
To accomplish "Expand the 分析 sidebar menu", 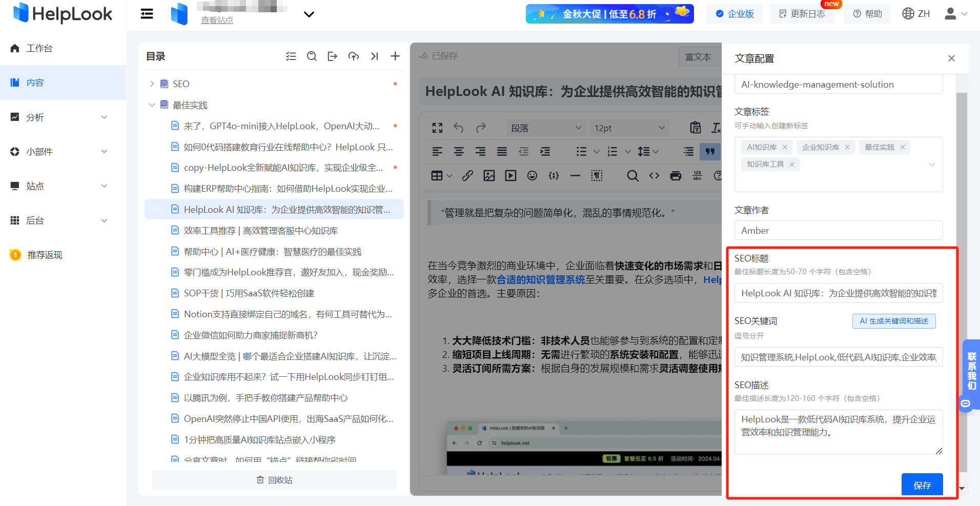I will coord(105,117).
